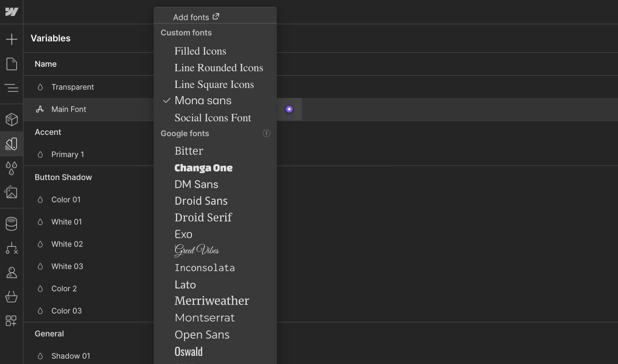Click the droplet icon beside Color 2
The height and width of the screenshot is (364, 618).
pyautogui.click(x=40, y=288)
